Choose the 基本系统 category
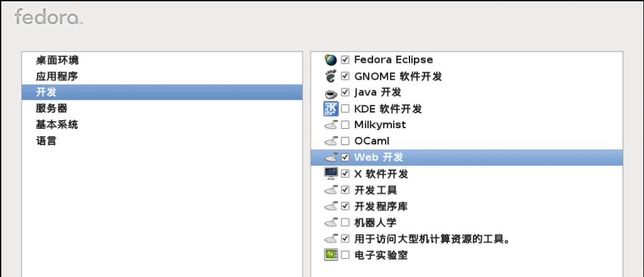The width and height of the screenshot is (644, 277). (57, 125)
